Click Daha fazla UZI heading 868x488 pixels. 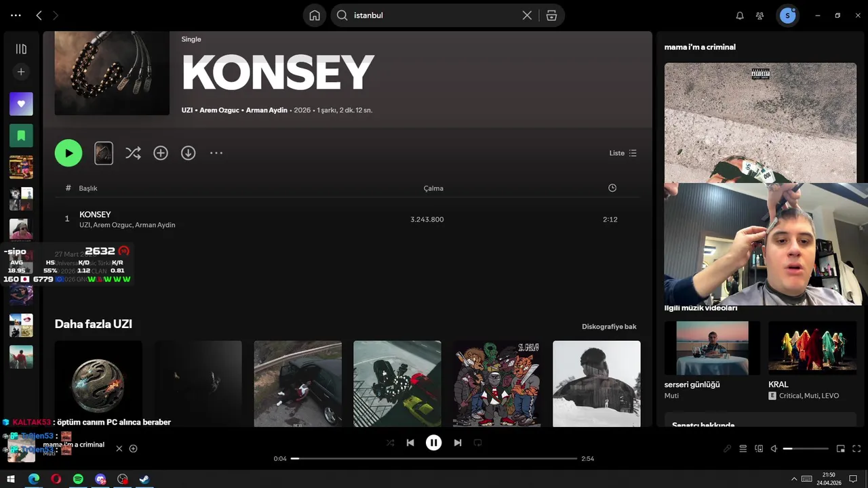point(94,324)
